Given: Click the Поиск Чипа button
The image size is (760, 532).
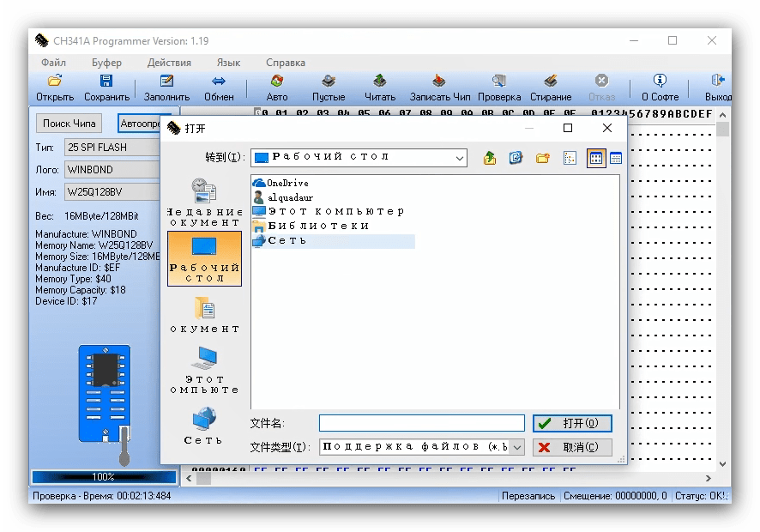Looking at the screenshot, I should tap(71, 124).
